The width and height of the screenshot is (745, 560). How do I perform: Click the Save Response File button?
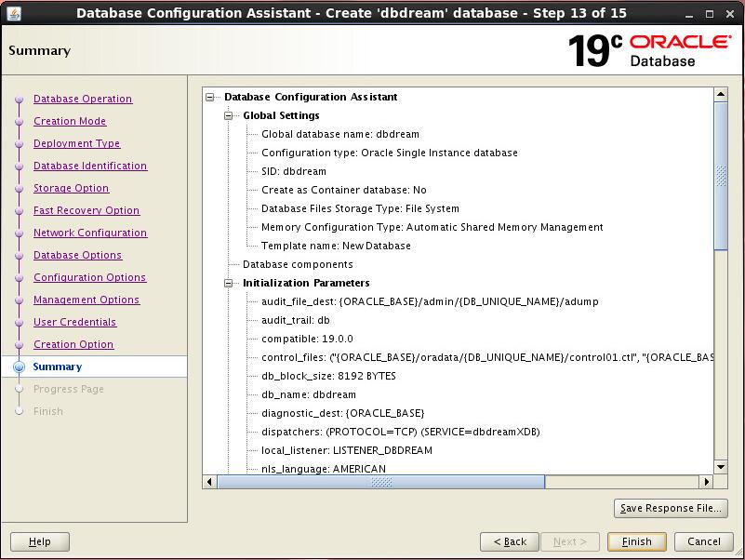point(671,508)
